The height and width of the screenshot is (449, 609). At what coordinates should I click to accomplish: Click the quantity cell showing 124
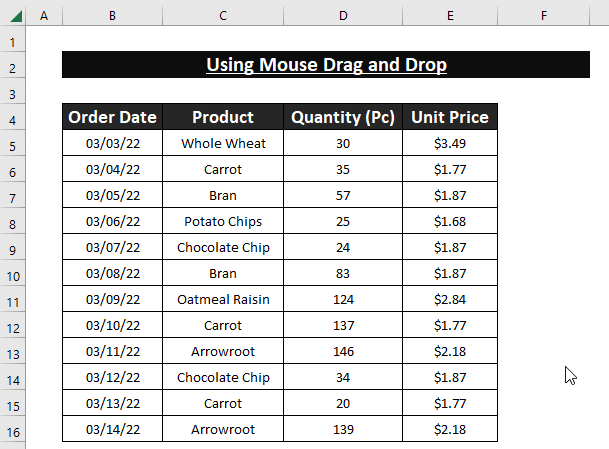pyautogui.click(x=343, y=299)
